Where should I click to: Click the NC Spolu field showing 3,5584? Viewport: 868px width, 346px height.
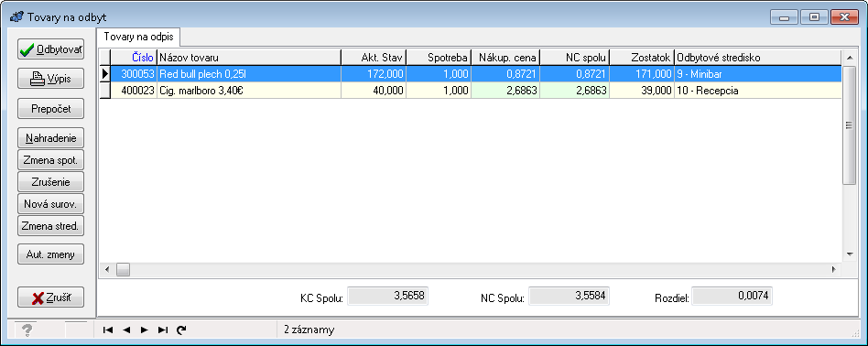(x=570, y=296)
